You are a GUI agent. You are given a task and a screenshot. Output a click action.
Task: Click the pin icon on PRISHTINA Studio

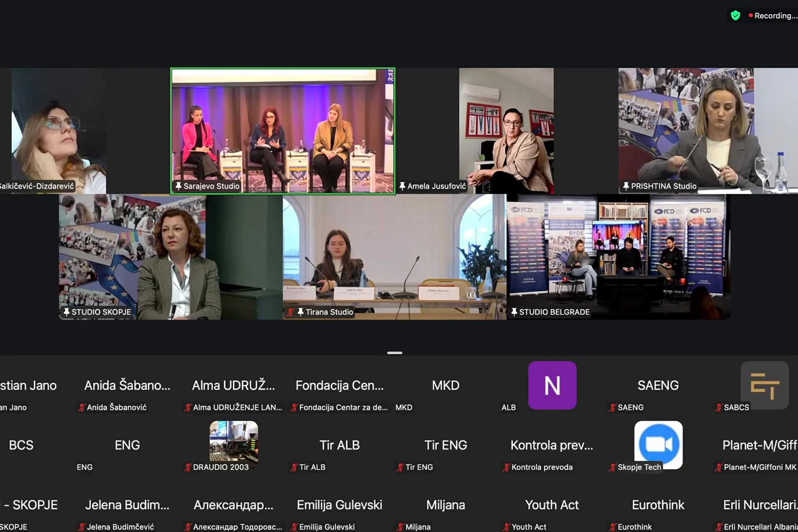click(626, 186)
